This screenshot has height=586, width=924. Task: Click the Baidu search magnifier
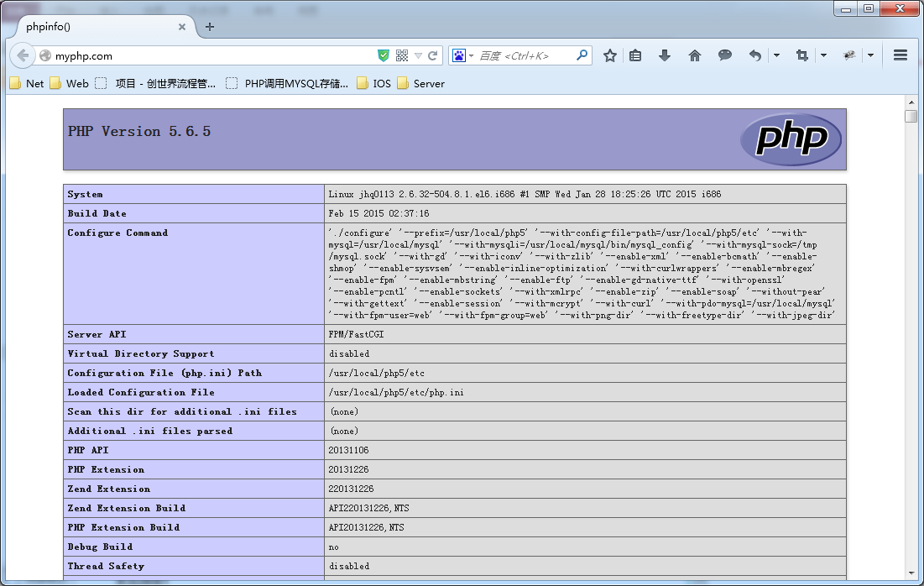(x=582, y=55)
